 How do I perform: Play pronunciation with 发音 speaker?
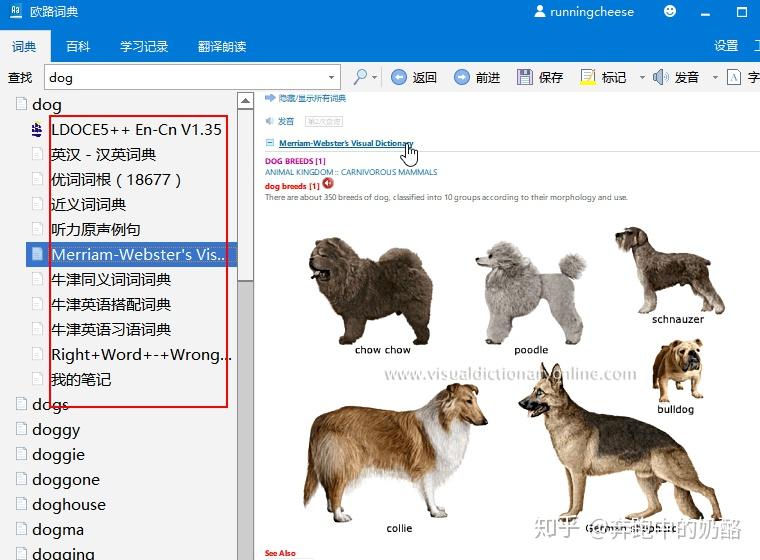(675, 77)
